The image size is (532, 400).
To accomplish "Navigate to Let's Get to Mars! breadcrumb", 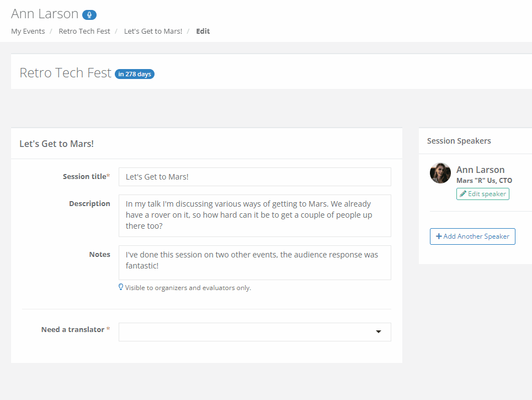I will pos(153,31).
